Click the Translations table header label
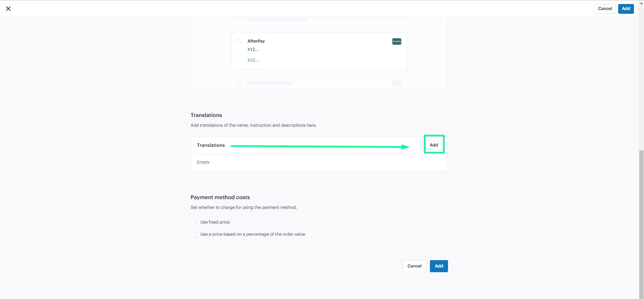The image size is (644, 299). pyautogui.click(x=211, y=145)
